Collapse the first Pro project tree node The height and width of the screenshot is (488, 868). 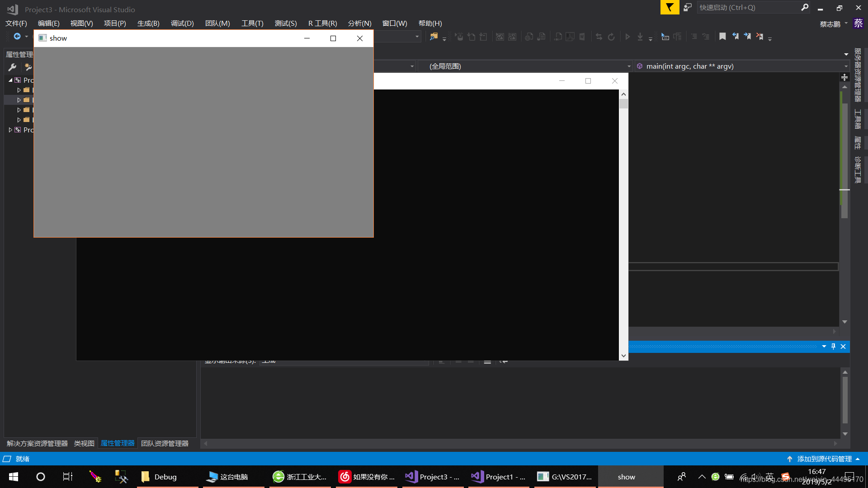(x=10, y=80)
